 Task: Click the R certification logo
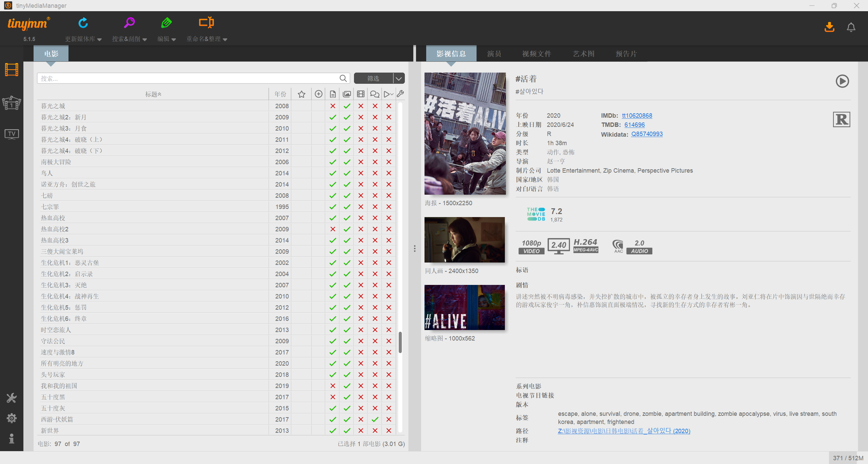[842, 119]
